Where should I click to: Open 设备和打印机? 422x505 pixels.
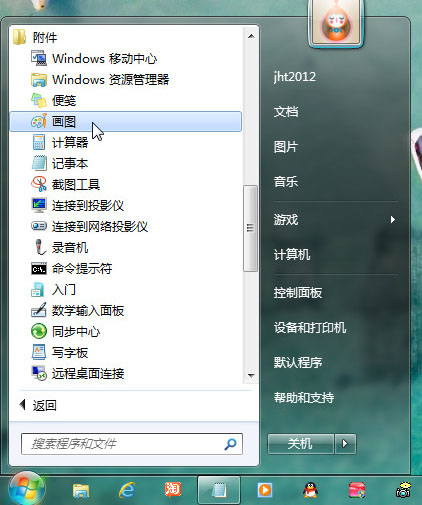310,328
